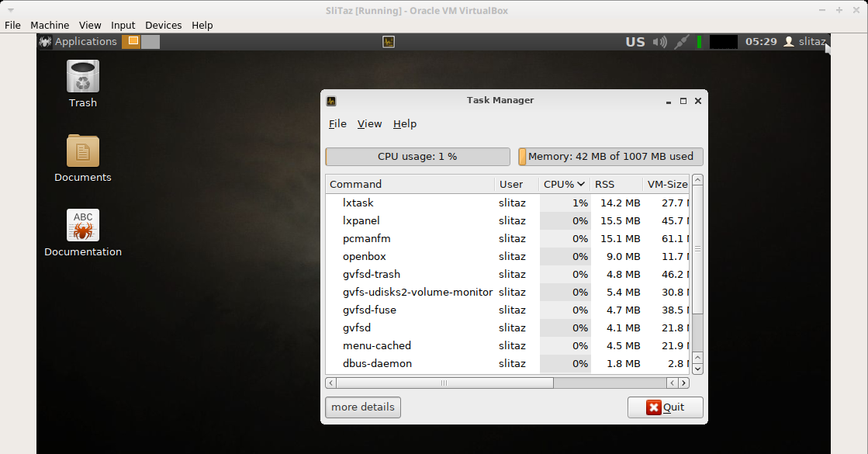
Task: Select the lxpanel process row
Action: (x=507, y=221)
